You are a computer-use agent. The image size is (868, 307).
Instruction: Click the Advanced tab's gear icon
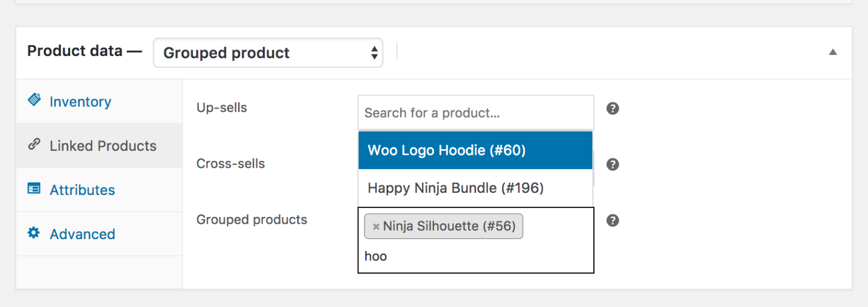click(x=34, y=233)
